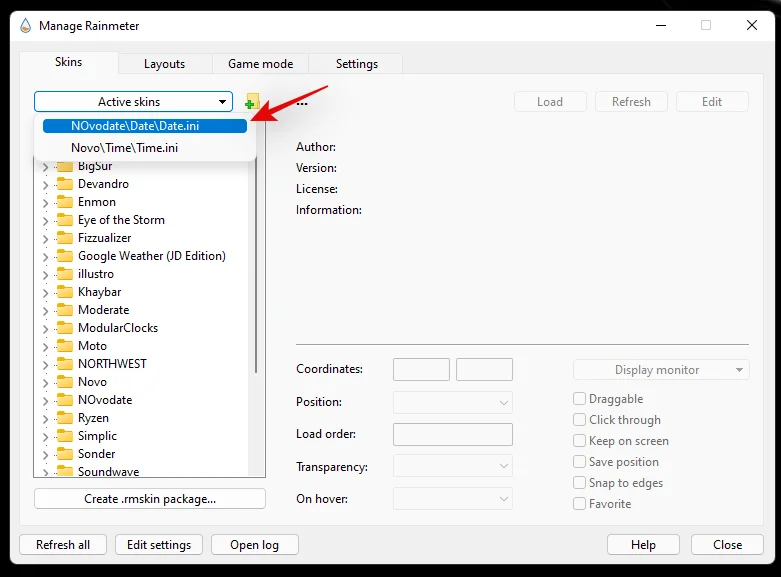Click the ModularClocks folder icon

[65, 327]
